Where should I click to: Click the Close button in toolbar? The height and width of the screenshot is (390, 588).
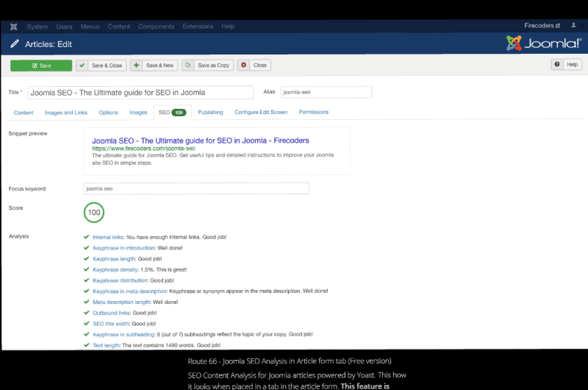(x=254, y=65)
